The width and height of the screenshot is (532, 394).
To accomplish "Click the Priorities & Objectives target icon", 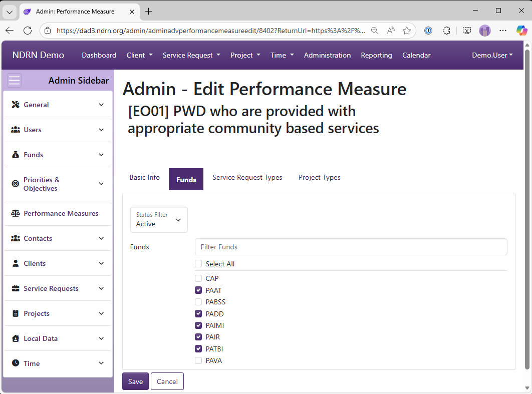I will 16,184.
